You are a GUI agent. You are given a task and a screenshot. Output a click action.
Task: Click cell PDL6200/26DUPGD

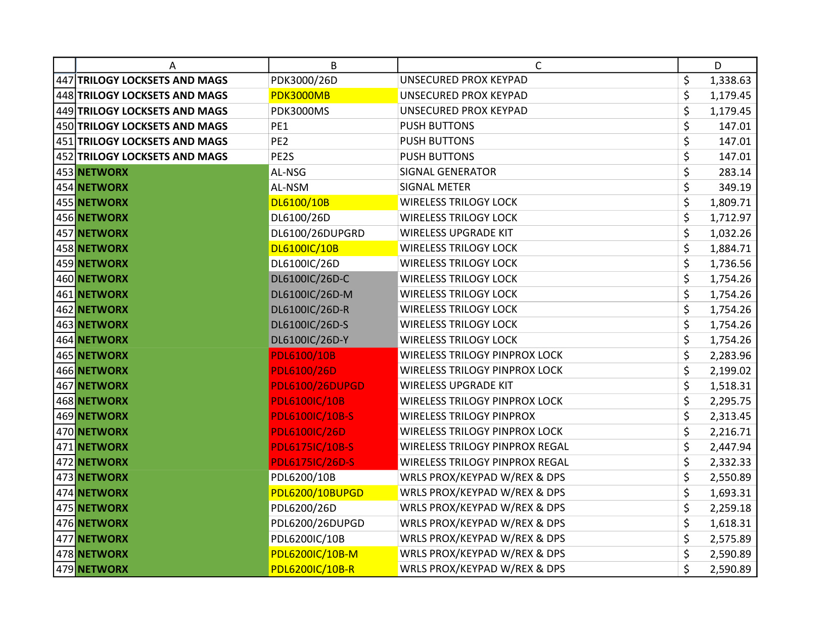[334, 523]
